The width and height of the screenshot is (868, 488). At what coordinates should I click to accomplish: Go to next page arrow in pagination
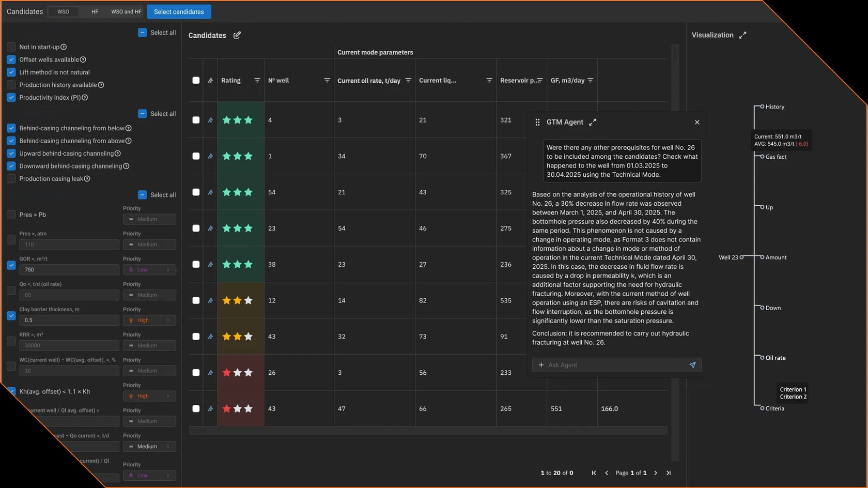coord(656,473)
